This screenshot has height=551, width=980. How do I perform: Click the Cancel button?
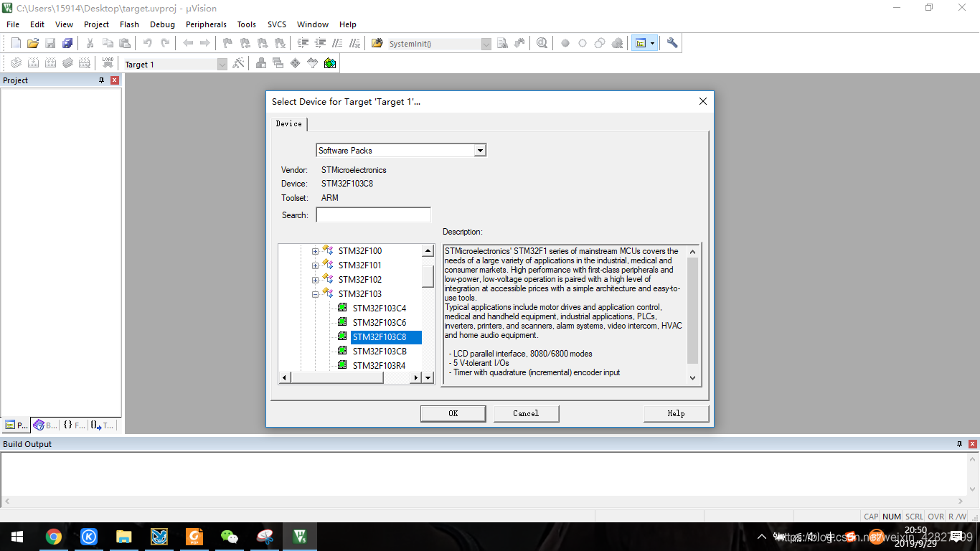(526, 413)
